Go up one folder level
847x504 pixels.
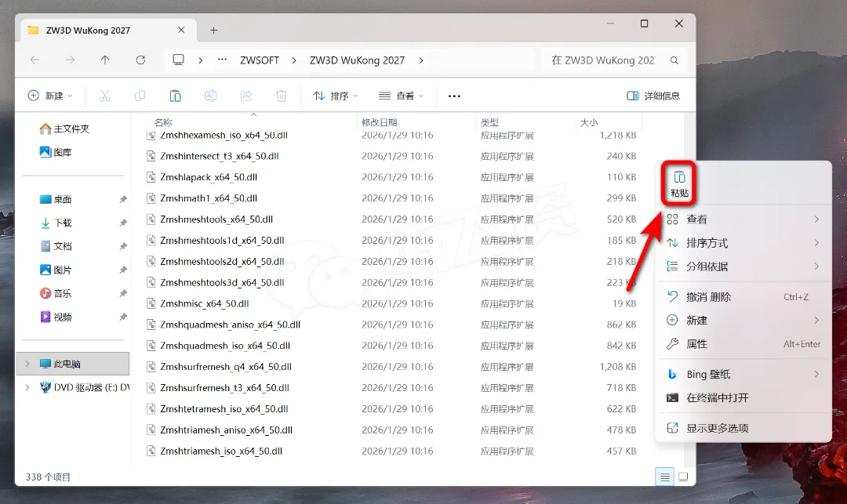pos(105,60)
